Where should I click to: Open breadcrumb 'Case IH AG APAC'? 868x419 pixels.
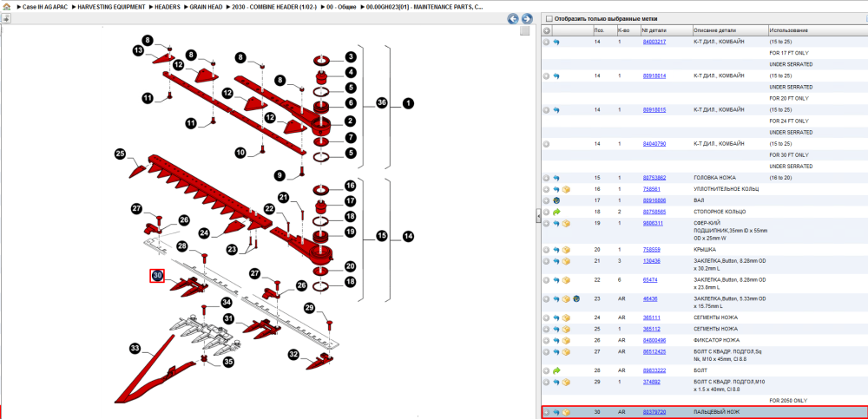click(x=46, y=9)
